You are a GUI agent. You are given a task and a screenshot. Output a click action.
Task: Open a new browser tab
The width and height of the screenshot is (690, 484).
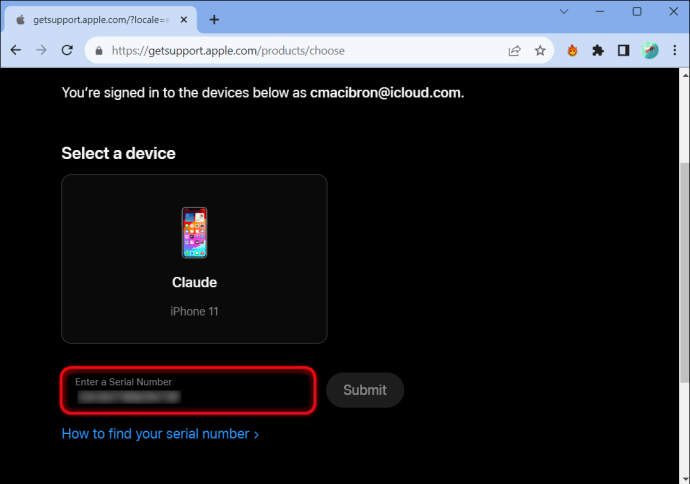(214, 20)
